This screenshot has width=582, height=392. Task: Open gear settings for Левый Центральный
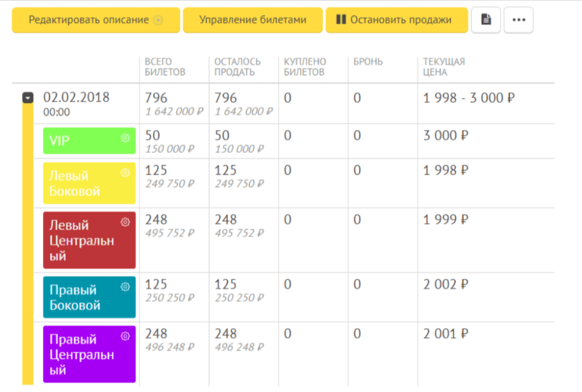pyautogui.click(x=126, y=222)
